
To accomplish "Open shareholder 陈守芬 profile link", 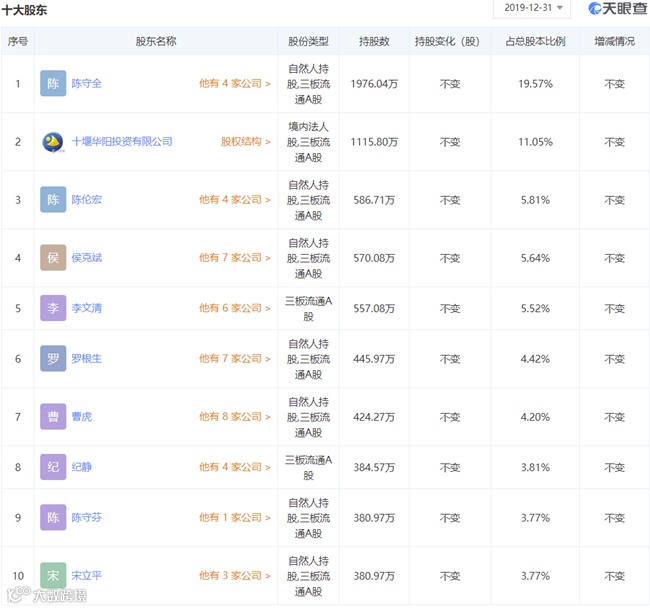I will tap(87, 517).
